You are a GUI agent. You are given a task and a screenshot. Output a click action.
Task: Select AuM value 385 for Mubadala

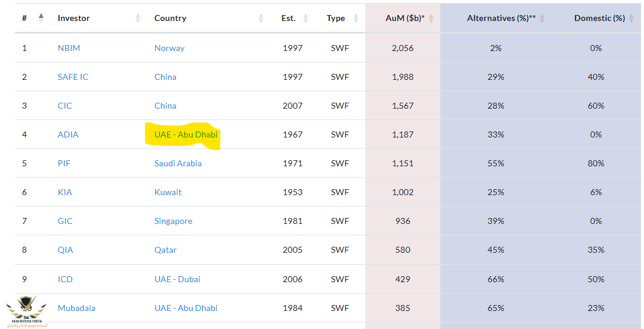[x=402, y=307]
